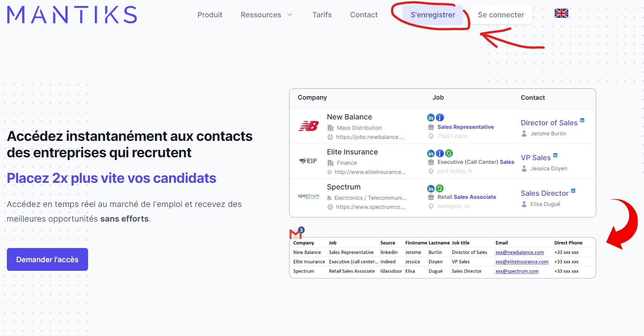The width and height of the screenshot is (644, 336).
Task: Click 'Placez 2x plus vite vos candidats' heading
Action: click(x=112, y=178)
